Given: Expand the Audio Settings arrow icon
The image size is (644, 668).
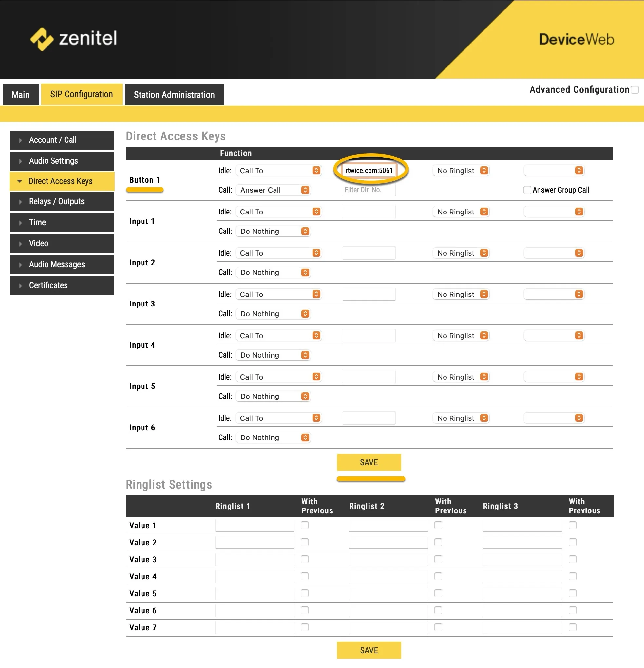Looking at the screenshot, I should [x=20, y=161].
